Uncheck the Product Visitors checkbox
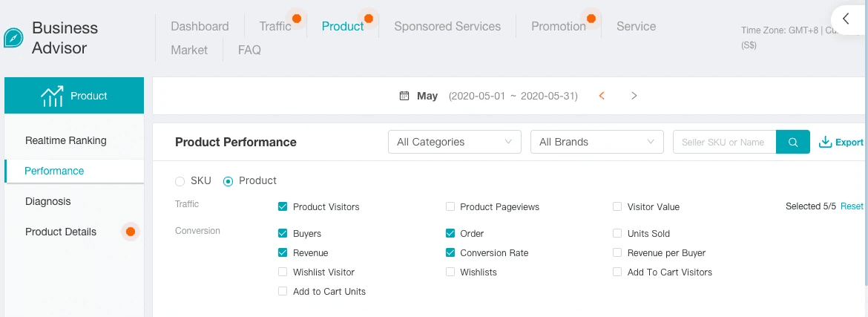This screenshot has height=317, width=868. click(x=283, y=206)
